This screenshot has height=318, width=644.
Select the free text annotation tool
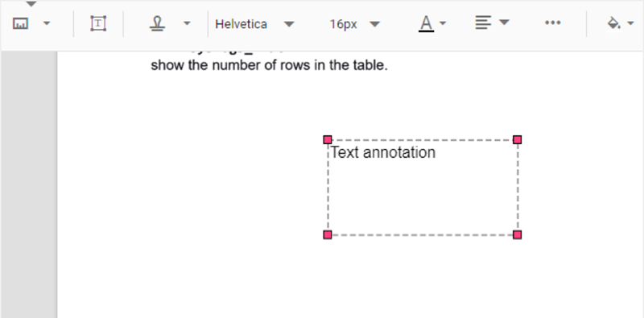click(x=98, y=23)
